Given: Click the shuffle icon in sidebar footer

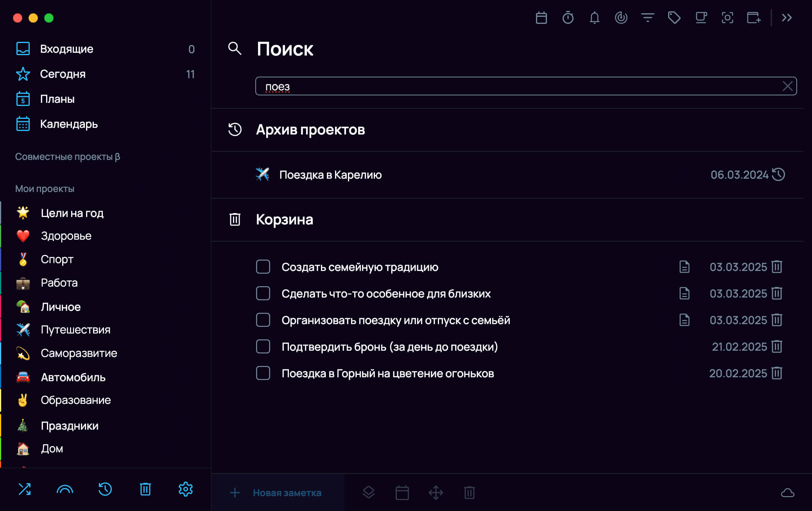Looking at the screenshot, I should click(x=25, y=489).
